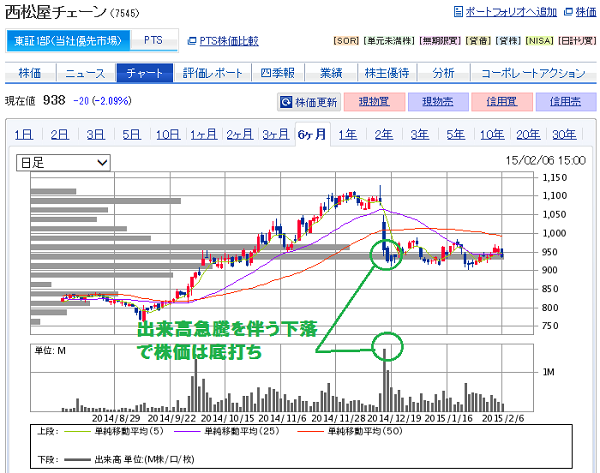The width and height of the screenshot is (600, 473).
Task: Click the 株価 link at top right
Action: point(586,12)
